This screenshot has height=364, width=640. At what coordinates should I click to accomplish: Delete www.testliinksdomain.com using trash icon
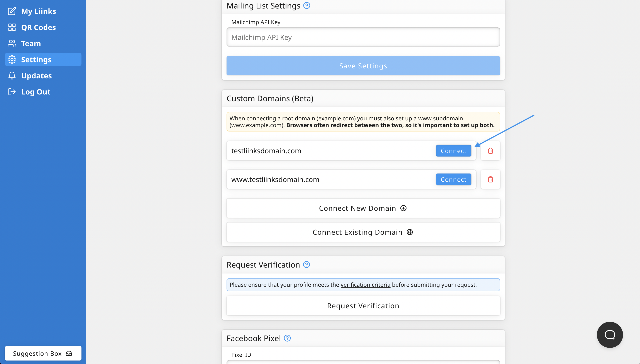[x=490, y=180]
